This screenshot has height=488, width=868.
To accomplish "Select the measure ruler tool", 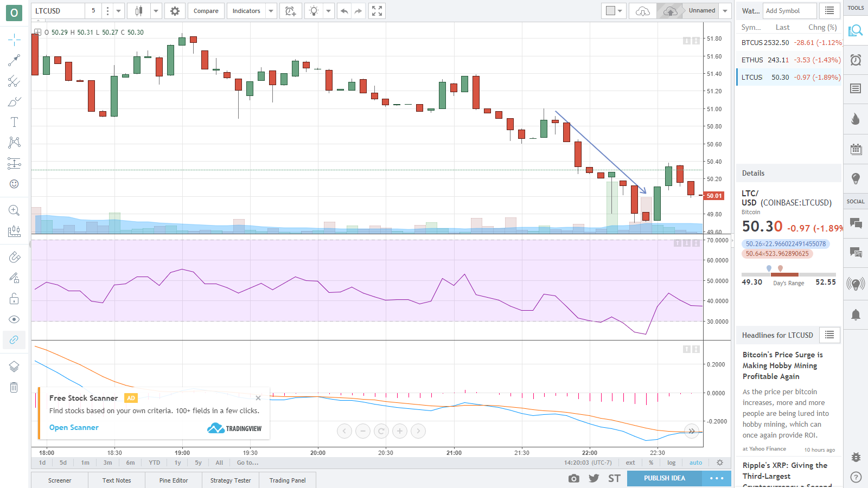I will tap(14, 231).
